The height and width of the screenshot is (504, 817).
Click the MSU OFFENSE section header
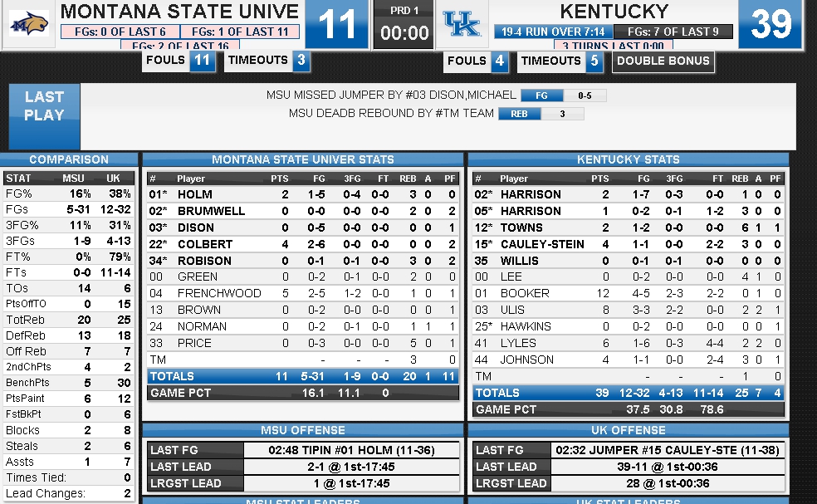pos(303,430)
